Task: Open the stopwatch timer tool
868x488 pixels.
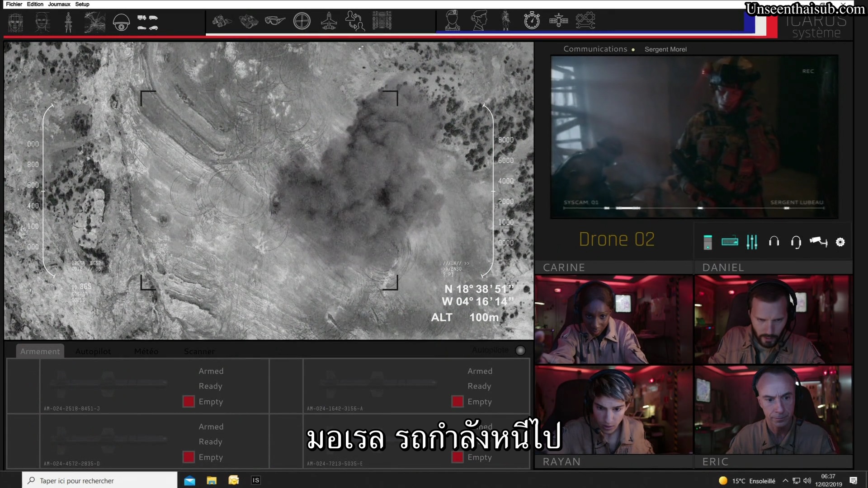Action: [x=532, y=20]
